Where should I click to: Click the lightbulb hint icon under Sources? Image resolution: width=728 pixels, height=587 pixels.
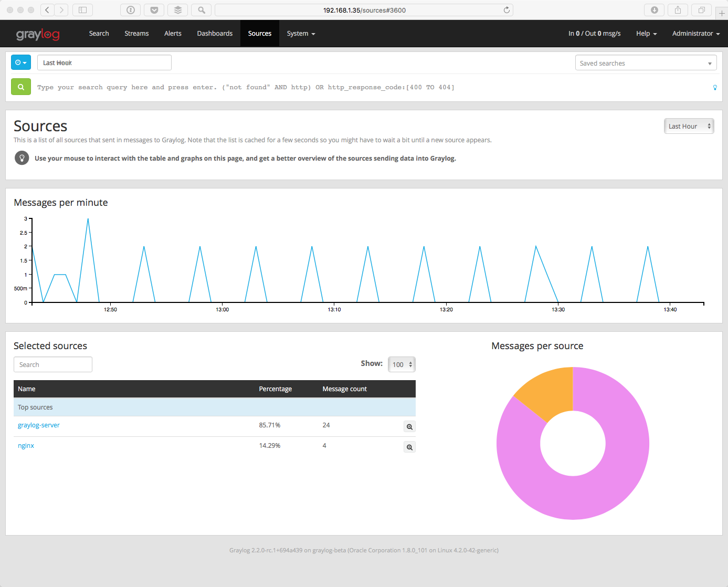pos(22,158)
